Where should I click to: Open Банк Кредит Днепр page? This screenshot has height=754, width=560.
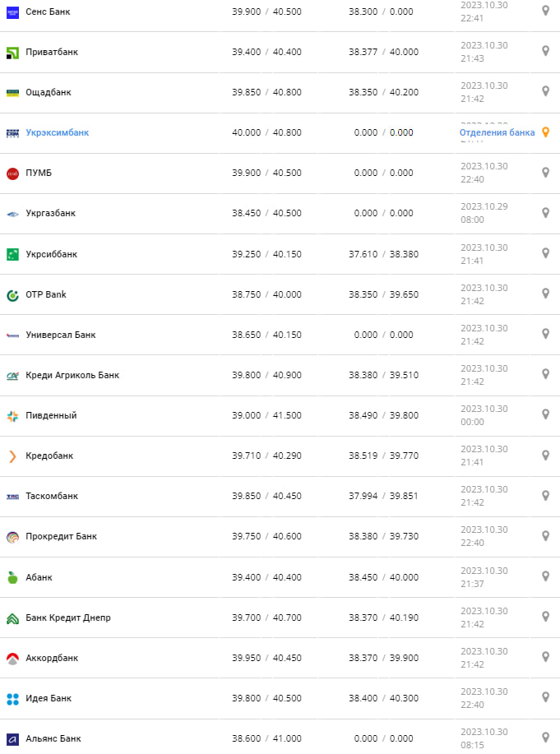coord(68,618)
